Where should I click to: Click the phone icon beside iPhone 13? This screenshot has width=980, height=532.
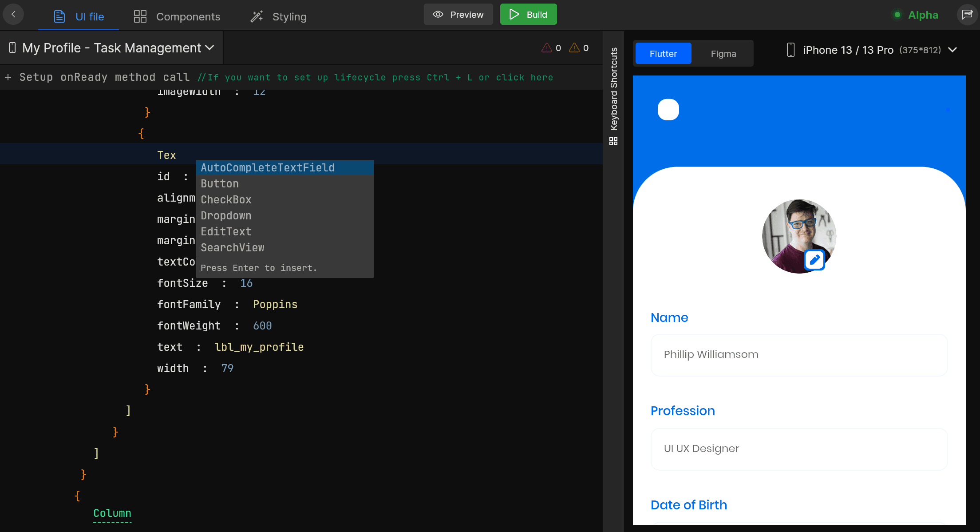(790, 50)
